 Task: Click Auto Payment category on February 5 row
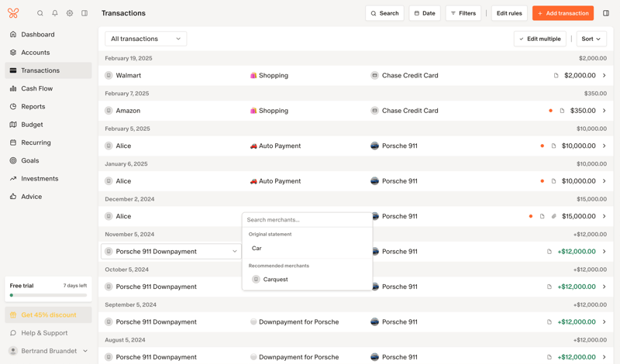tap(276, 146)
